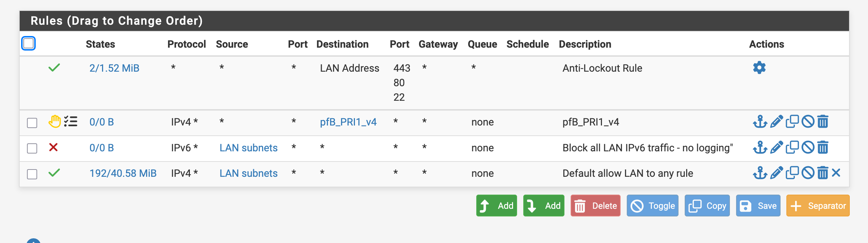Toggle the select-all rules checkbox
868x243 pixels.
coord(28,43)
